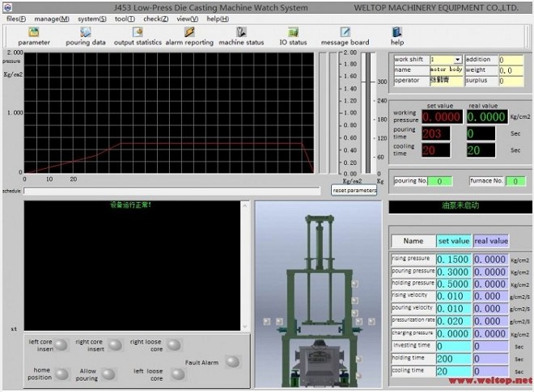Click the help book icon
The image size is (534, 392).
396,32
